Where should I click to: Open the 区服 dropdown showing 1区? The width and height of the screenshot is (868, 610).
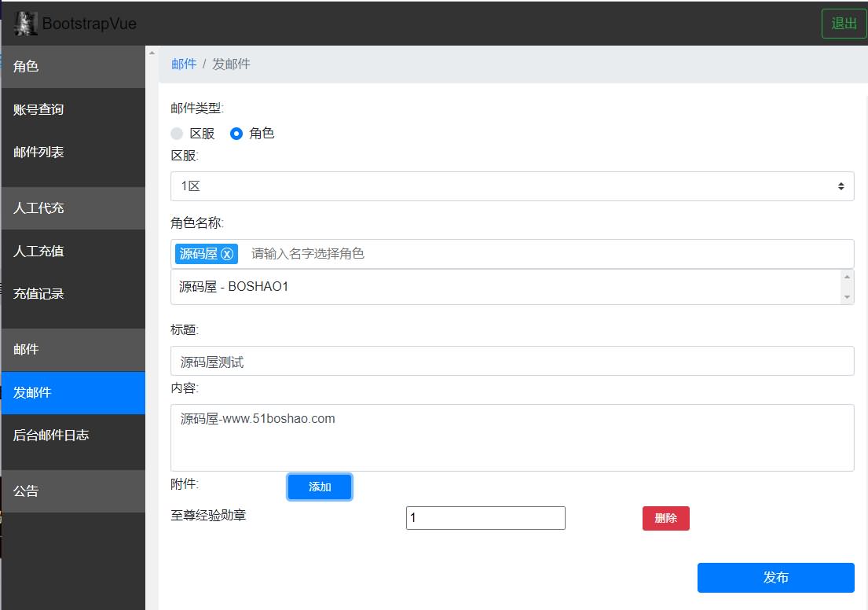pos(511,186)
